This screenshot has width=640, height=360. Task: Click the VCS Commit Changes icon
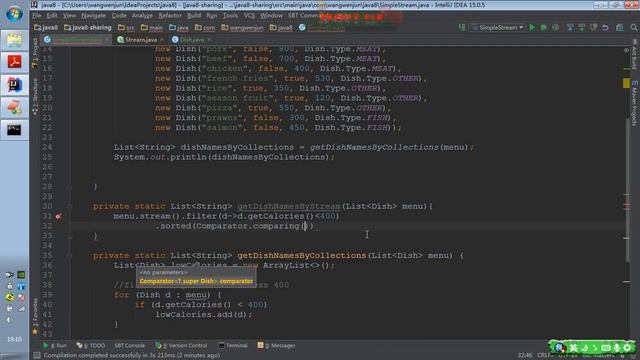[582, 27]
